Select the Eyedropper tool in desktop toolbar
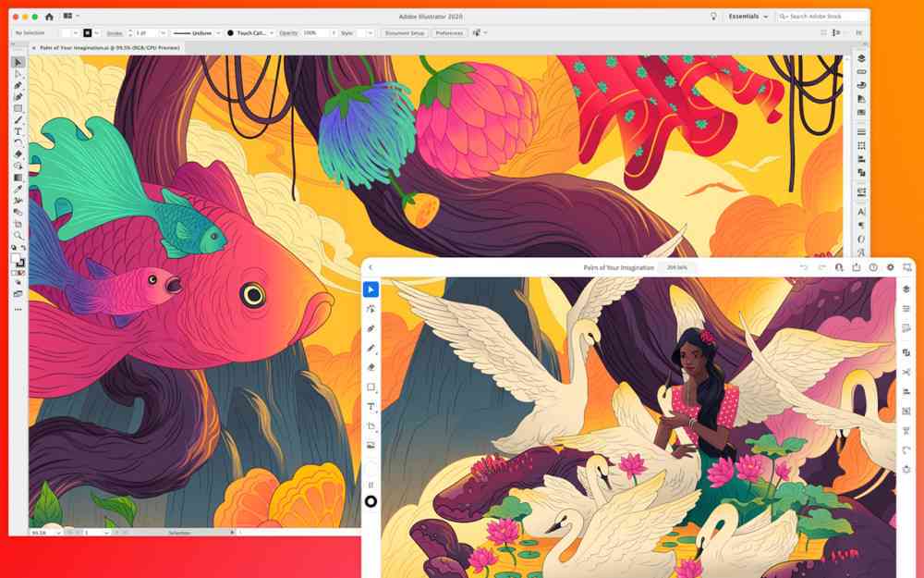Image resolution: width=924 pixels, height=578 pixels. (x=18, y=190)
